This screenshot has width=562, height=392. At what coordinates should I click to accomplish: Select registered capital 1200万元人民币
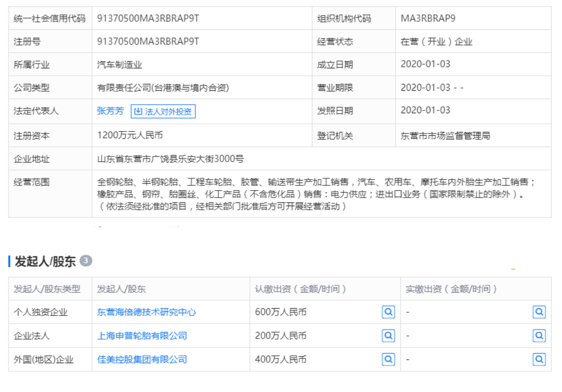point(130,135)
